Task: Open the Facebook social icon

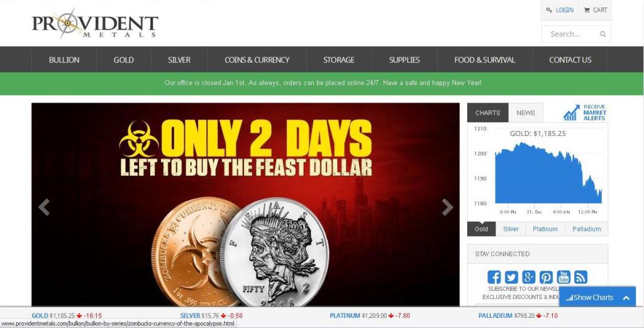Action: click(x=494, y=277)
